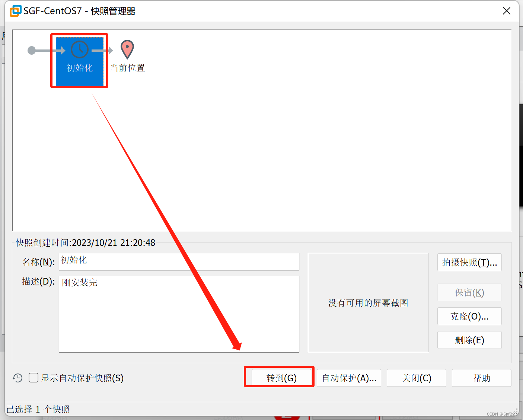Close the 快照管理器 window

click(x=506, y=11)
